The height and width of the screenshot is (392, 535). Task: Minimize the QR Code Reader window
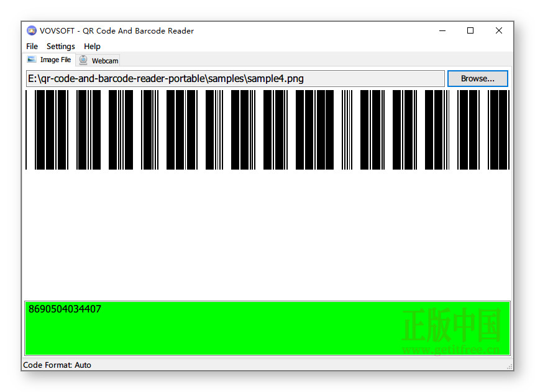pyautogui.click(x=442, y=30)
